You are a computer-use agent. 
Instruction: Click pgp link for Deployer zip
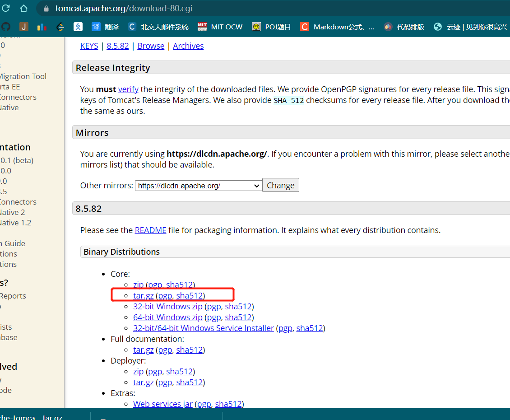[x=155, y=372]
